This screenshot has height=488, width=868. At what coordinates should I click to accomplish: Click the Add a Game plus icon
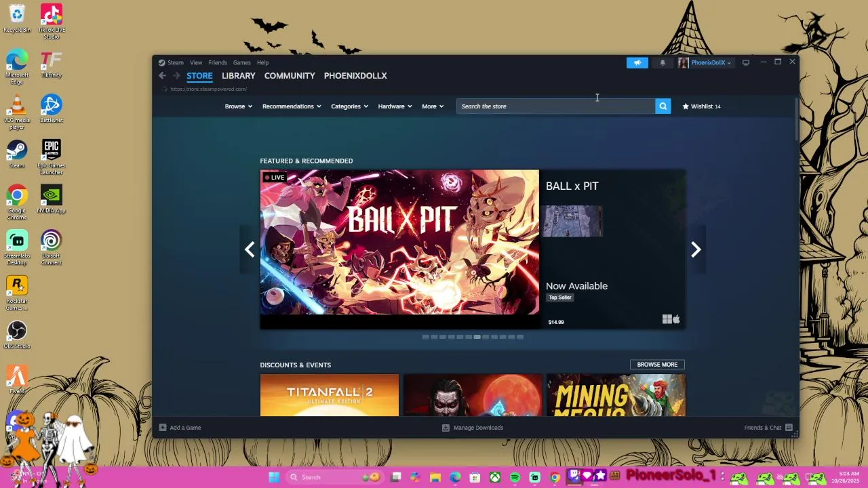[162, 428]
